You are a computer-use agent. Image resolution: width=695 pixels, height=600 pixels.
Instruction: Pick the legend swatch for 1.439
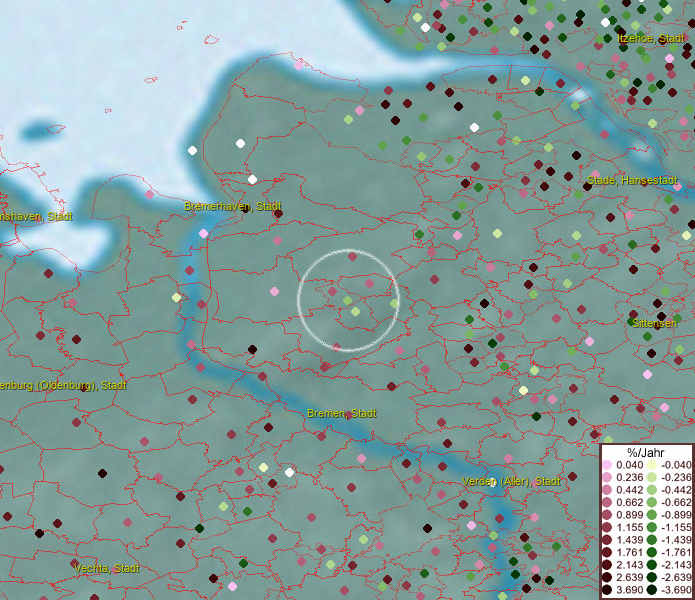tap(607, 540)
